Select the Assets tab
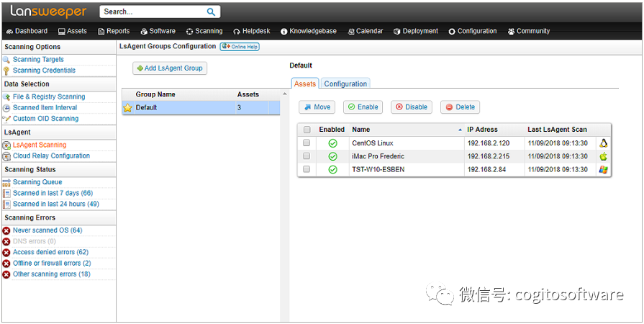 pyautogui.click(x=305, y=84)
